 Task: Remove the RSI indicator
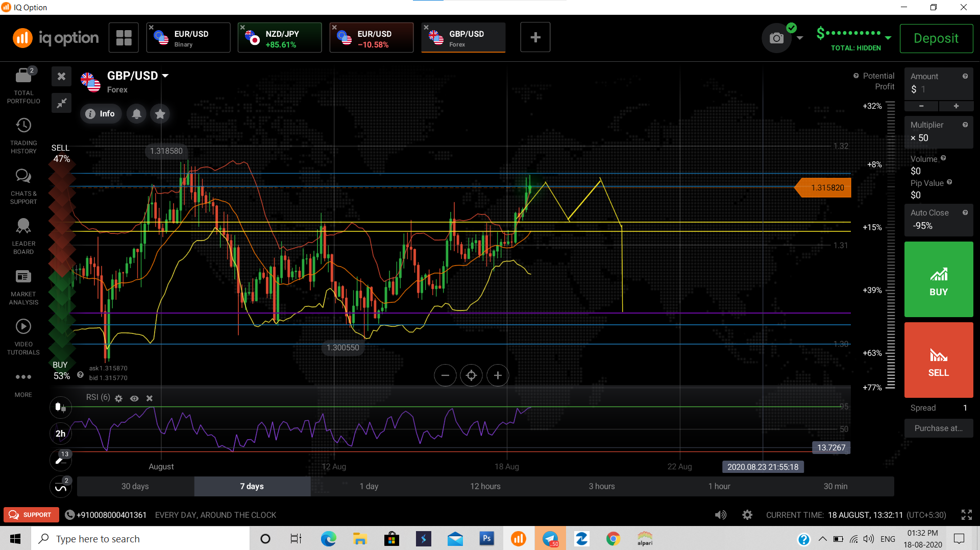tap(150, 398)
